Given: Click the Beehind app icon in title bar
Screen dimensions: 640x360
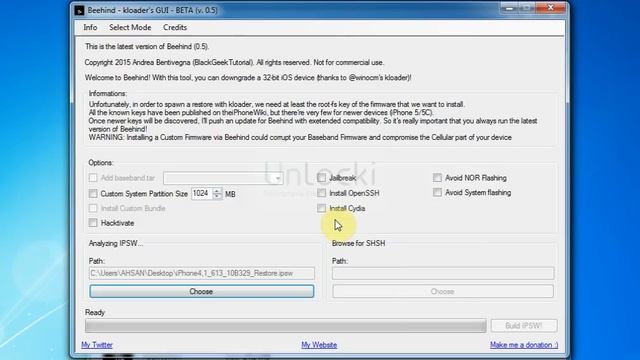Looking at the screenshot, I should [79, 10].
